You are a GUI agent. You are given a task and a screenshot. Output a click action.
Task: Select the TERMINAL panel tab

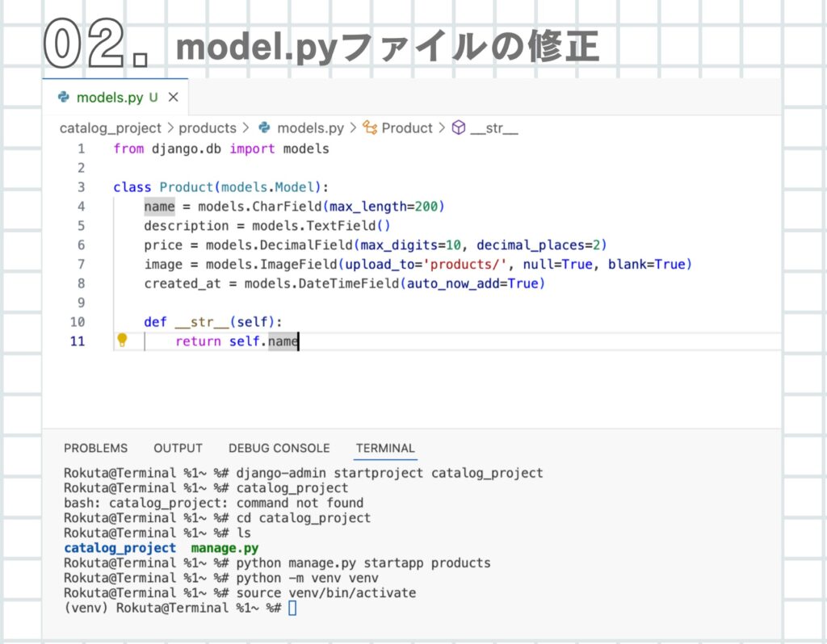click(x=385, y=448)
